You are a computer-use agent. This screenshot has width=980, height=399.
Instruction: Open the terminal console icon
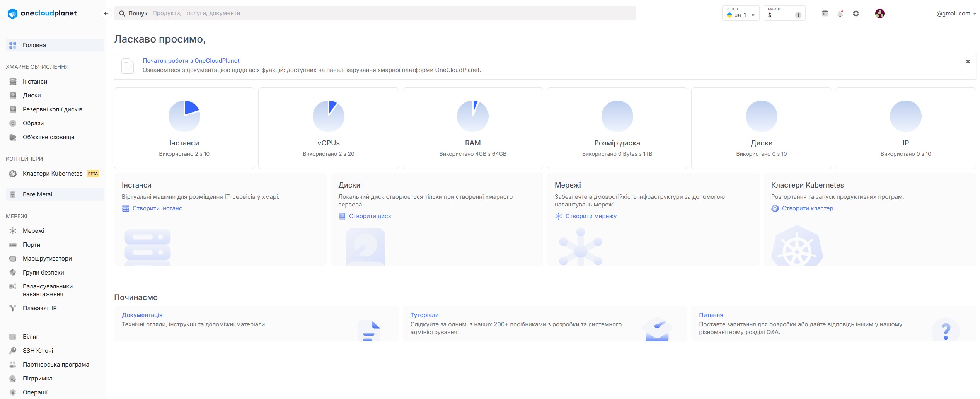pos(825,14)
